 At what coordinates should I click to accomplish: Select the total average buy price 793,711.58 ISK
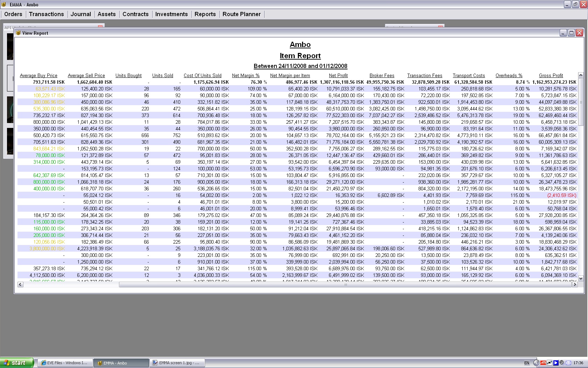[x=49, y=82]
